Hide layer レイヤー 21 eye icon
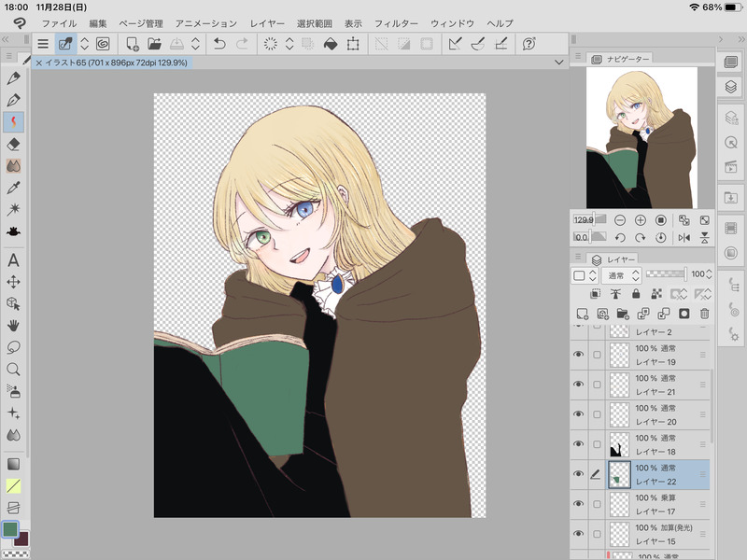This screenshot has width=747, height=560. click(x=578, y=385)
